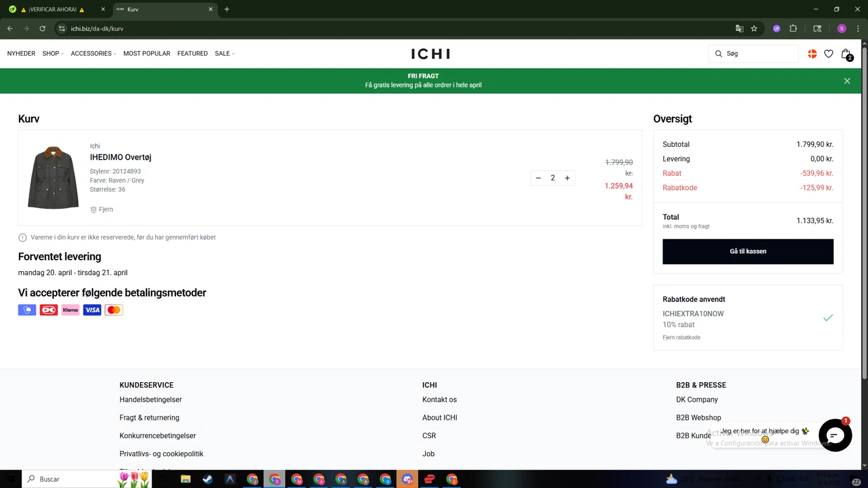This screenshot has height=488, width=868.
Task: Click the Mastercard payment icon
Action: tap(114, 310)
